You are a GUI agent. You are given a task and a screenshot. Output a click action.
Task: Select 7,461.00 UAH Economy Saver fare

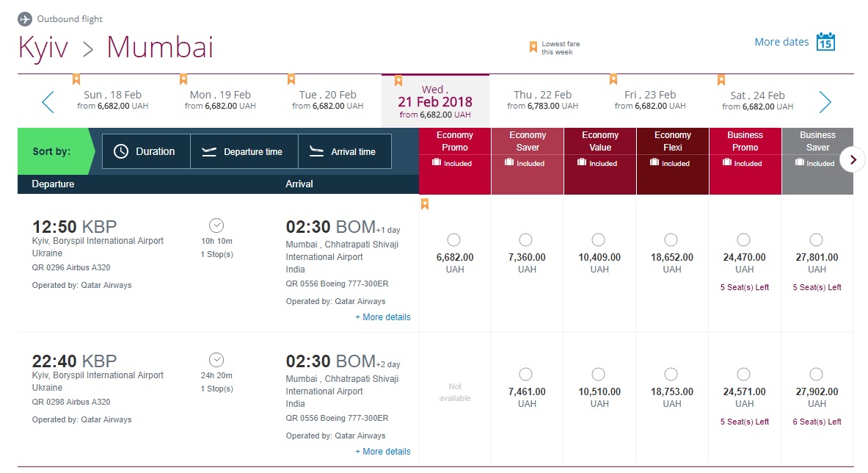pyautogui.click(x=525, y=374)
